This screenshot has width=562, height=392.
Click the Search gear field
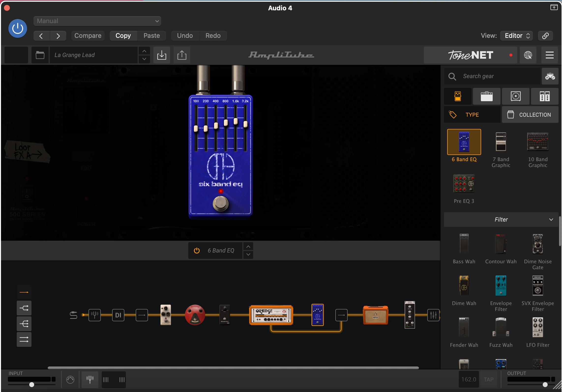492,76
